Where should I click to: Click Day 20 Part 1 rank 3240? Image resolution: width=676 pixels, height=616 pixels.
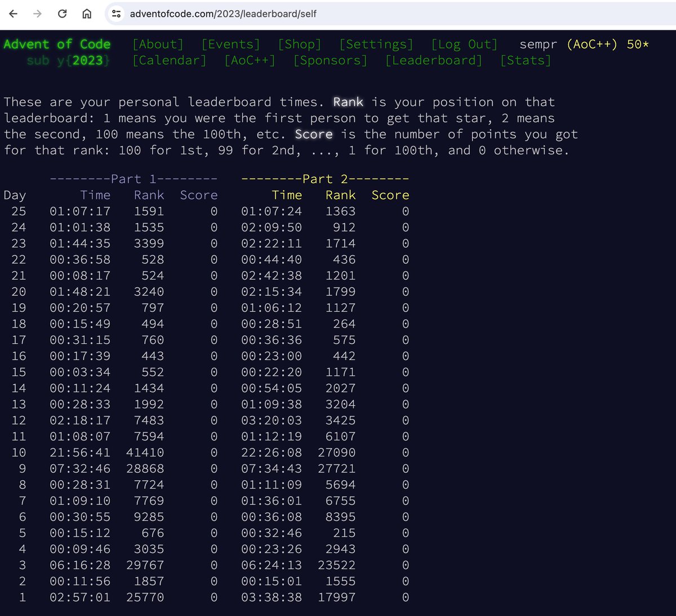149,291
